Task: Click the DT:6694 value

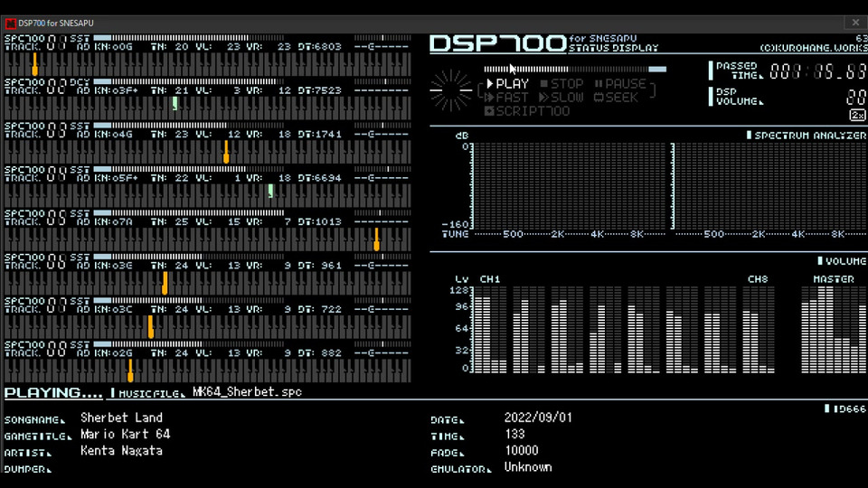Action: coord(319,178)
